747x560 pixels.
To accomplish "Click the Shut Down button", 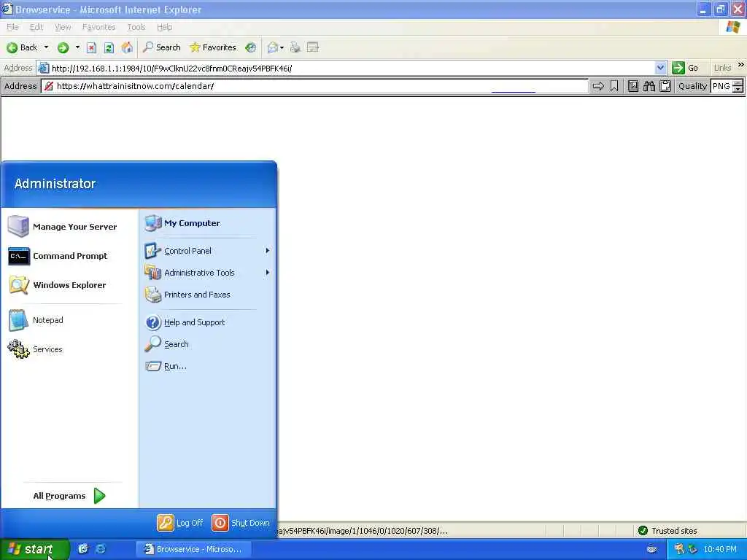I will point(241,522).
